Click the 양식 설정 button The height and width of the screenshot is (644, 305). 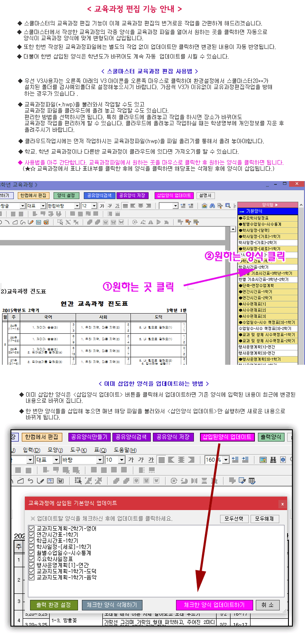tap(66, 195)
